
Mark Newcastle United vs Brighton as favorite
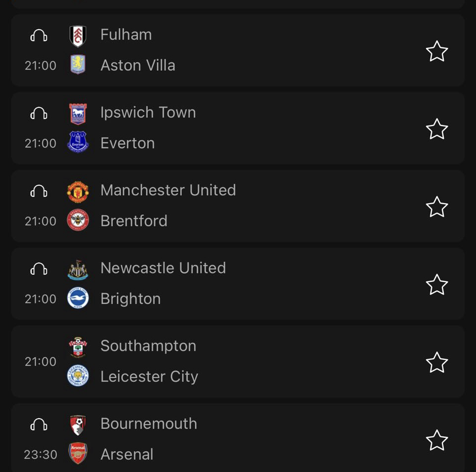437,285
